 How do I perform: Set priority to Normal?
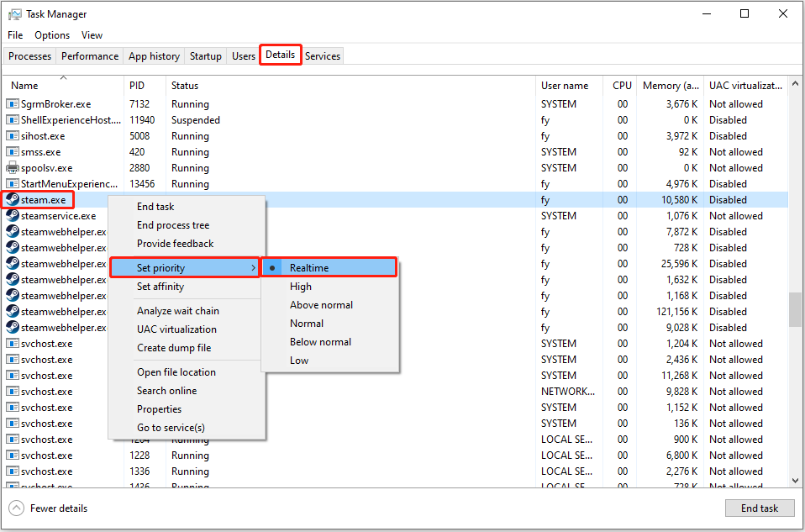coord(329,323)
